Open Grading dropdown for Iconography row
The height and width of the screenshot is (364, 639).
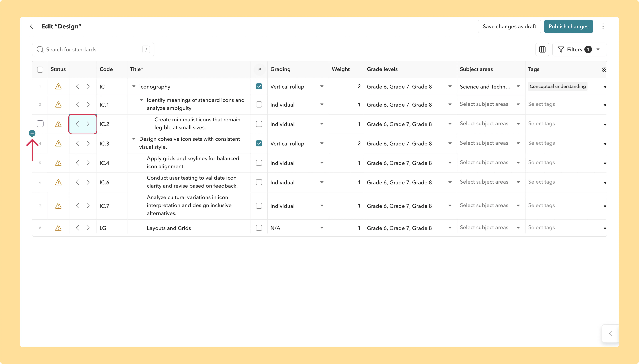[322, 87]
